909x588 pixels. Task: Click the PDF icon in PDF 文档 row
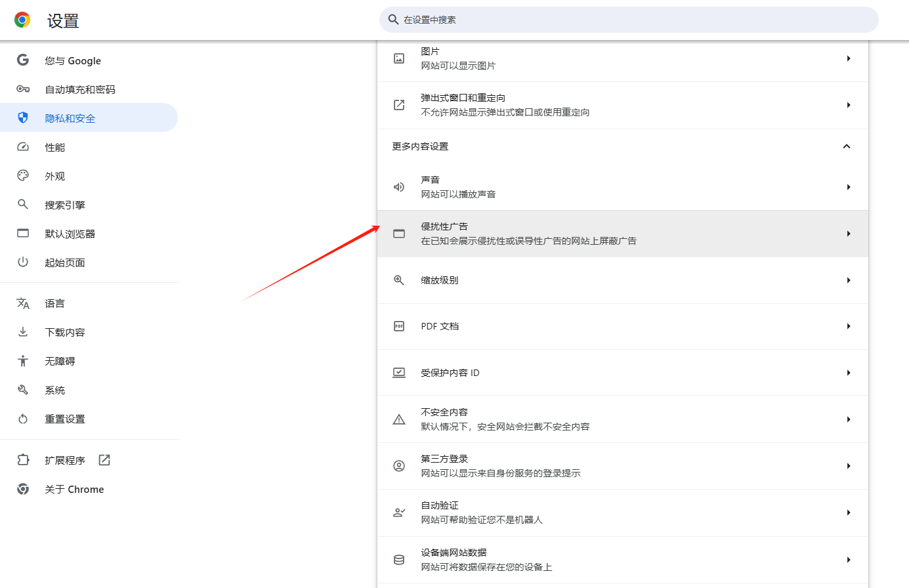click(399, 326)
